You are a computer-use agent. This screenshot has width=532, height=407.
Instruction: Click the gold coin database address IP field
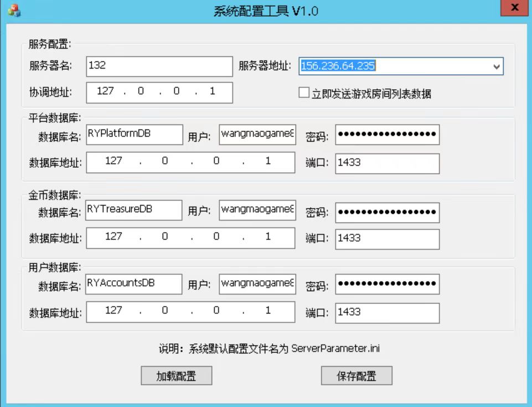point(190,238)
